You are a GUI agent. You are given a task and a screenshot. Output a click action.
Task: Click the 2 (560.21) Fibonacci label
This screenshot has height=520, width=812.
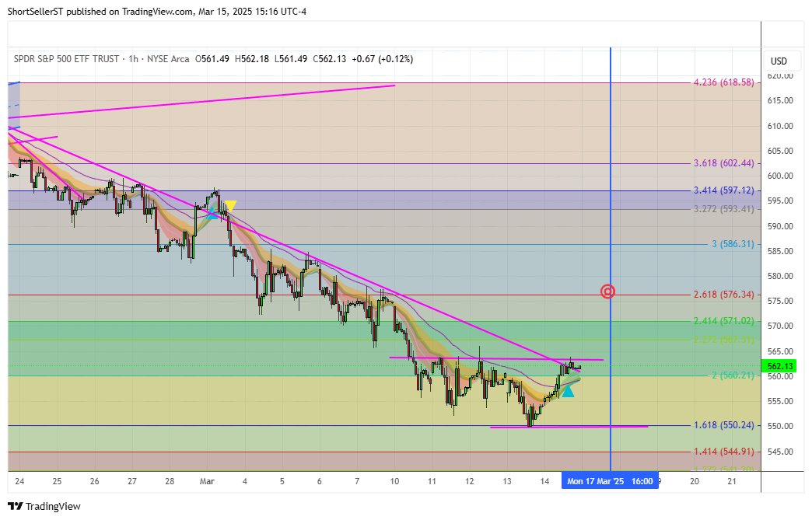pyautogui.click(x=733, y=375)
